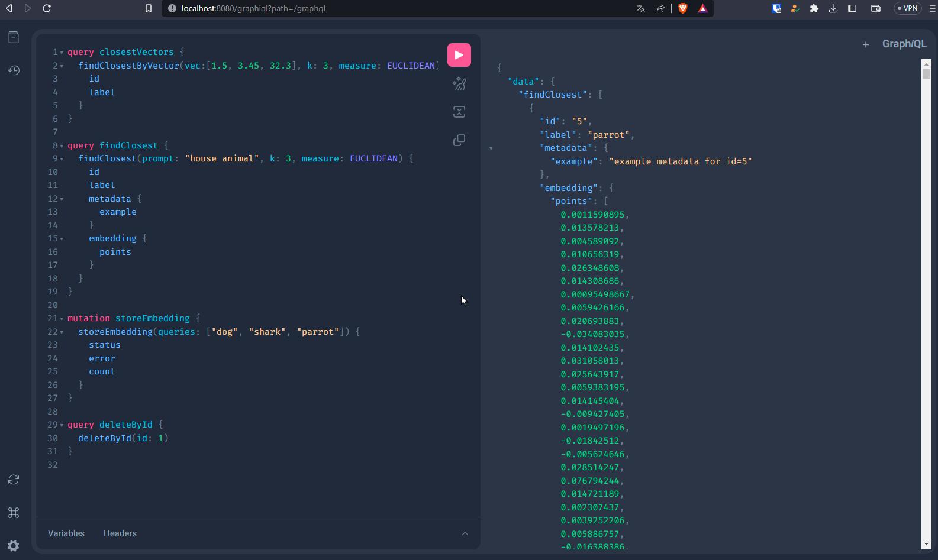Open the VPN button

tap(907, 8)
